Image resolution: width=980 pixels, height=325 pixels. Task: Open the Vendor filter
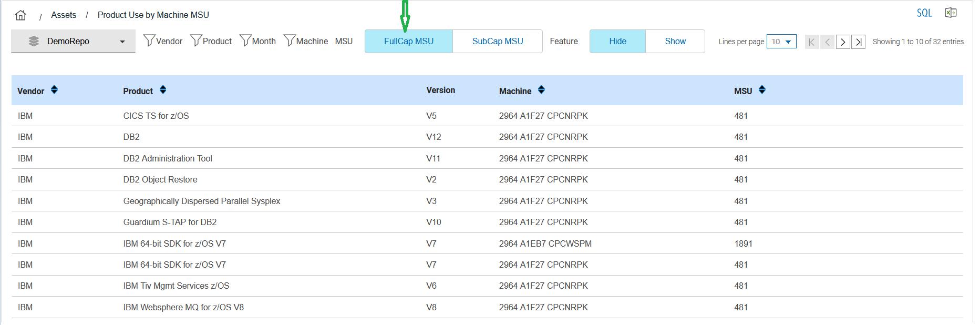point(163,41)
